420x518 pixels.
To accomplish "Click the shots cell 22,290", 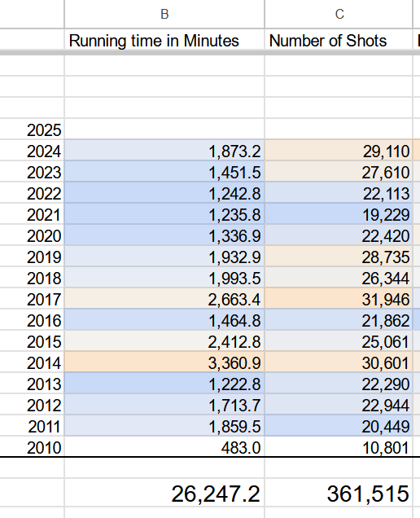I will pyautogui.click(x=339, y=384).
